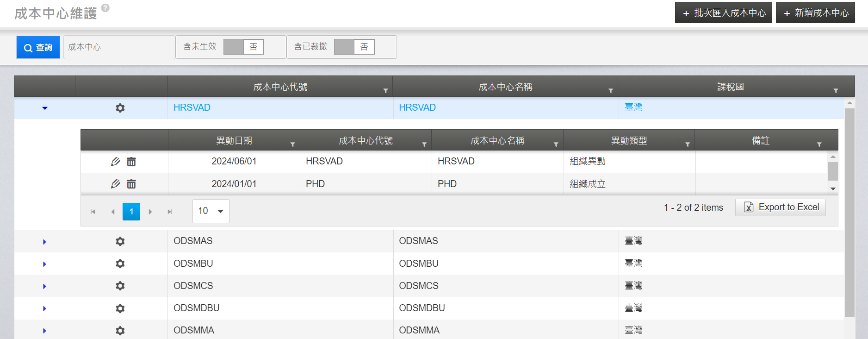Click Export to Excel button
The width and height of the screenshot is (868, 339).
[x=780, y=207]
